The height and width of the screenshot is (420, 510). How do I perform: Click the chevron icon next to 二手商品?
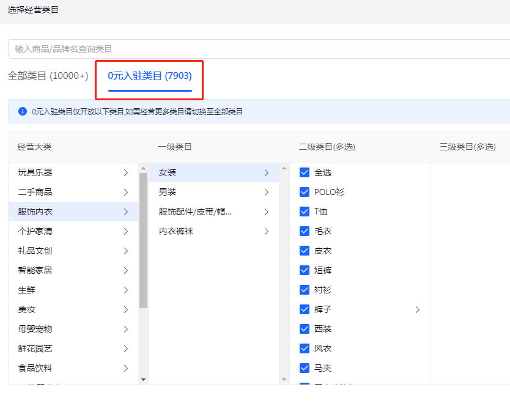(126, 193)
